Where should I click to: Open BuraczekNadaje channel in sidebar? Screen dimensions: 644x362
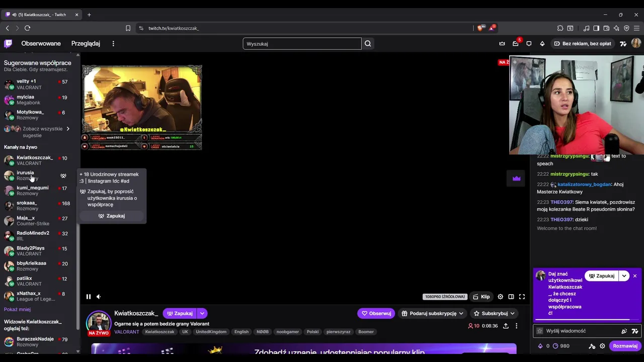click(38, 342)
